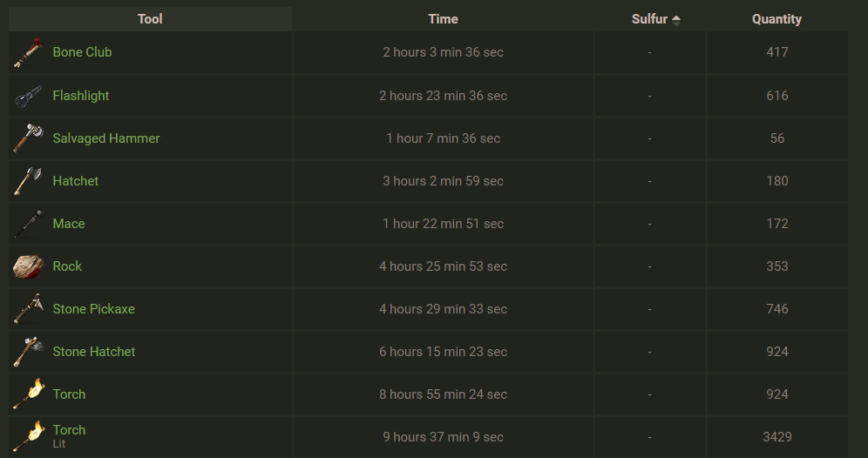
Task: Select the Salvaged Hammer icon
Action: point(28,138)
